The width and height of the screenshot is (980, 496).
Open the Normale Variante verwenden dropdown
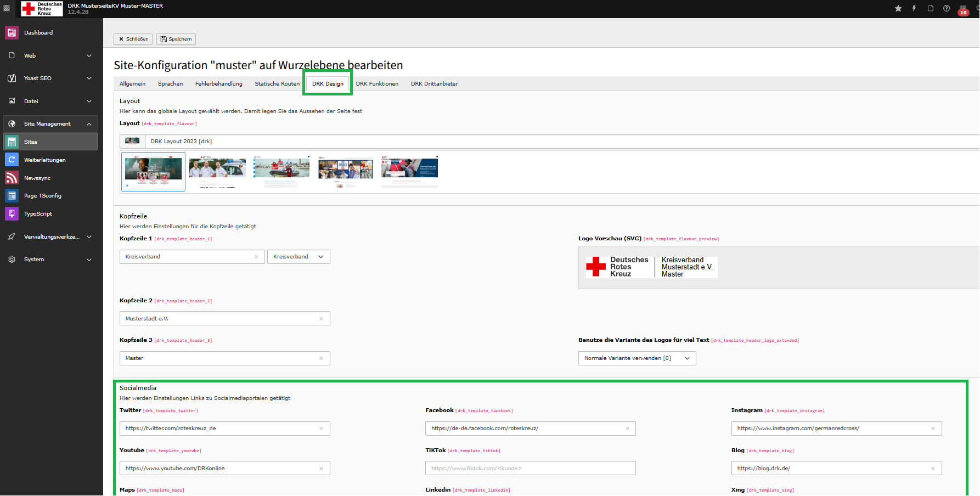pos(637,358)
